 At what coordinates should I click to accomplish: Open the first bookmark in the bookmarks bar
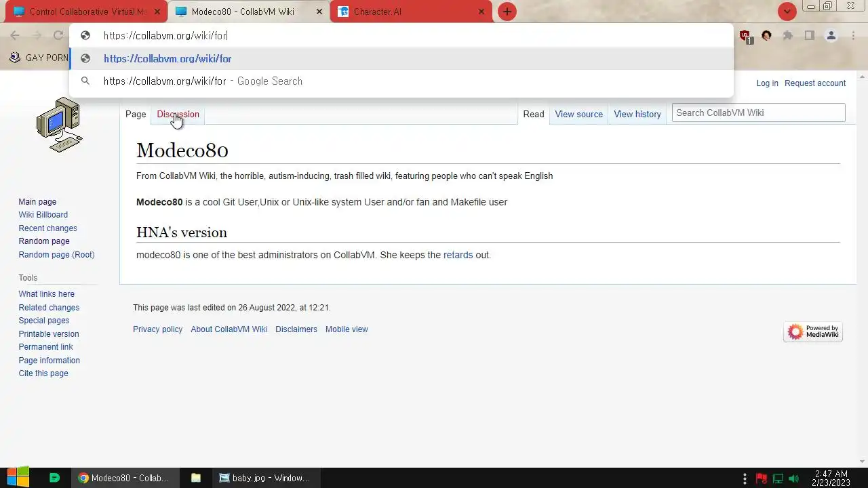[x=38, y=58]
